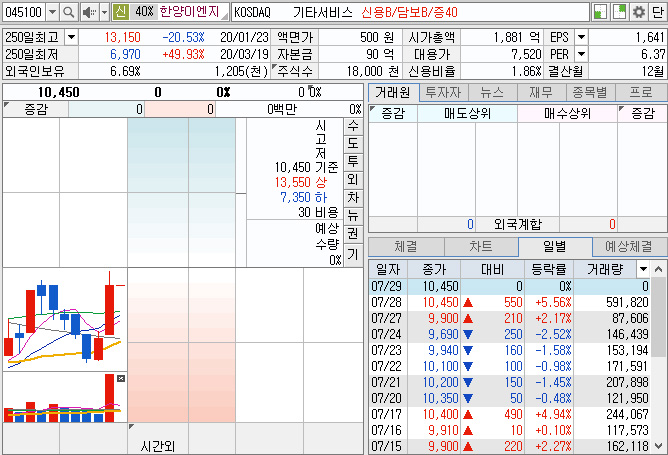Click the 시간외 label at bottom
Image resolution: width=668 pixels, height=455 pixels.
click(x=158, y=446)
